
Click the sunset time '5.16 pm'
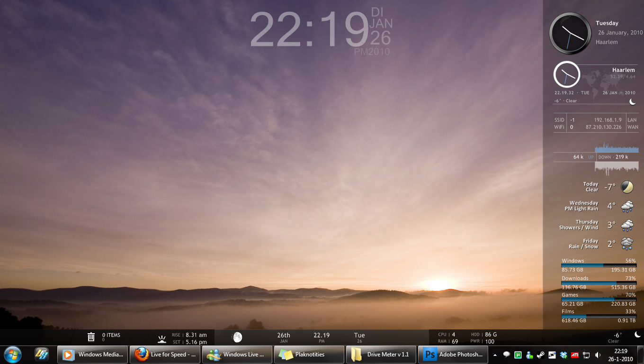(x=196, y=342)
